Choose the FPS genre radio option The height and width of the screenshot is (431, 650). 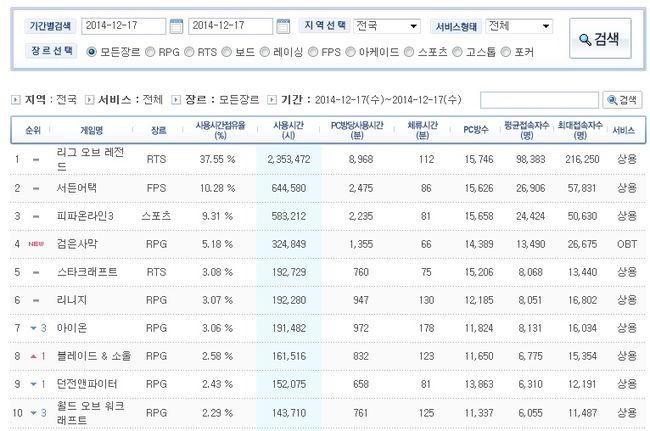click(x=312, y=50)
